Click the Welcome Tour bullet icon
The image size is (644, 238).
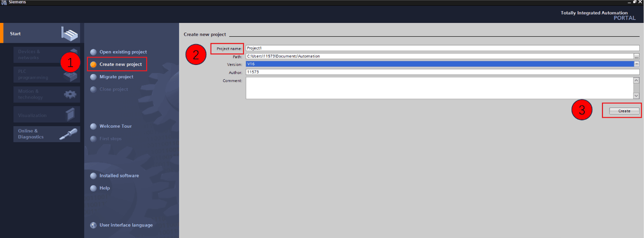tap(94, 126)
